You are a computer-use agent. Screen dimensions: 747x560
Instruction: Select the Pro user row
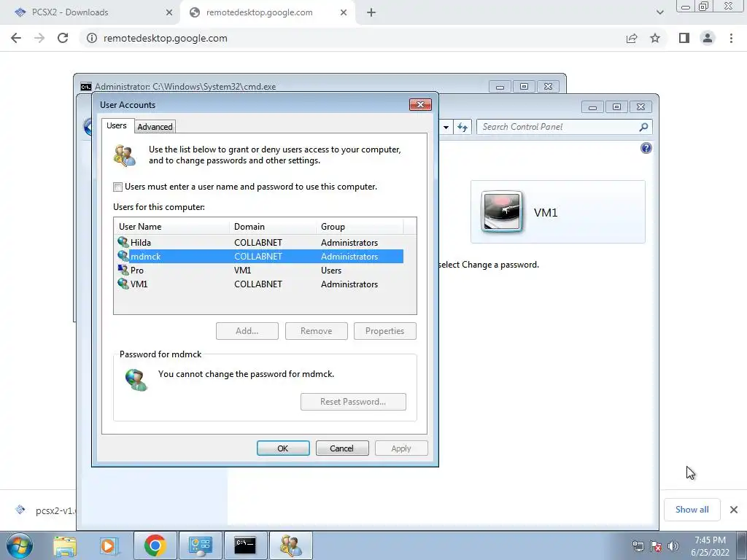260,270
